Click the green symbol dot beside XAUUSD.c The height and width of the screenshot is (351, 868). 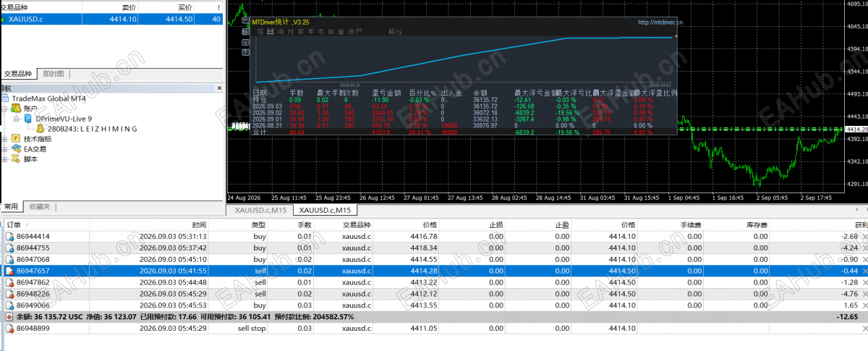pyautogui.click(x=4, y=19)
